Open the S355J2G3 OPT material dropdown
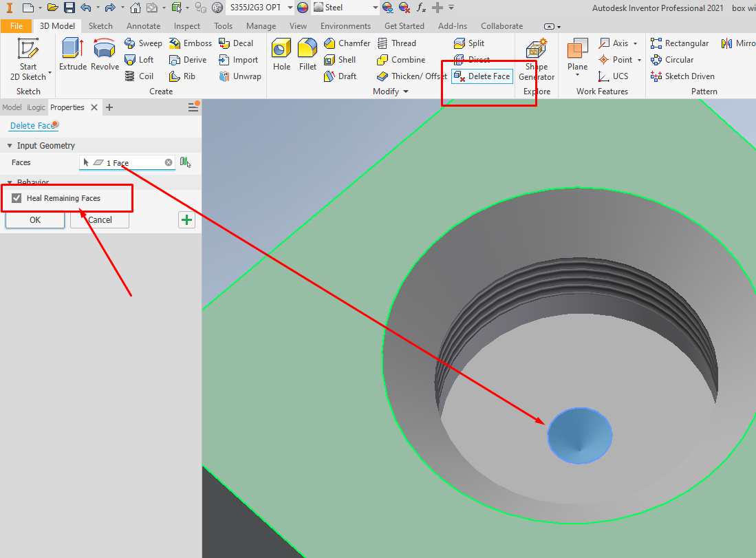756x558 pixels. pos(290,8)
